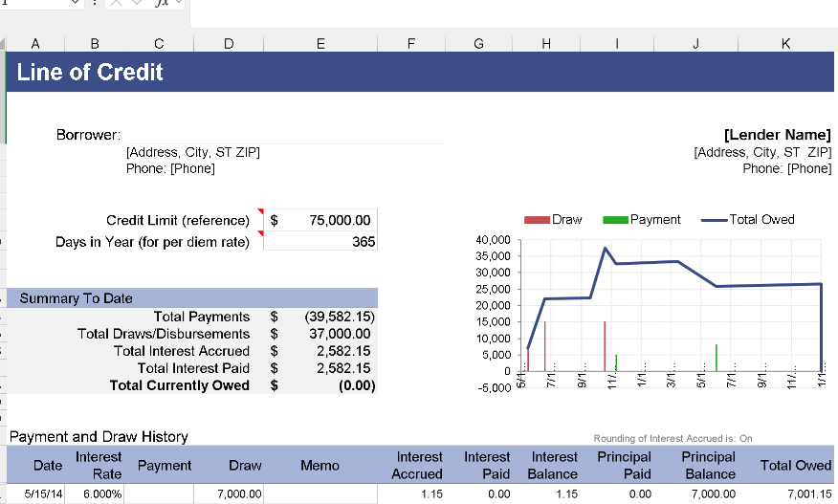Viewport: 838px width, 504px height.
Task: Click 'Rounding of Interest Accrued is: On' note
Action: pyautogui.click(x=673, y=438)
